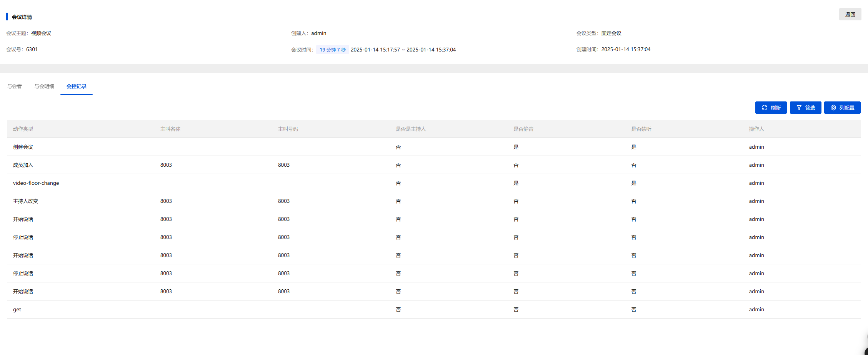Click the 是否静音 column header

point(523,129)
